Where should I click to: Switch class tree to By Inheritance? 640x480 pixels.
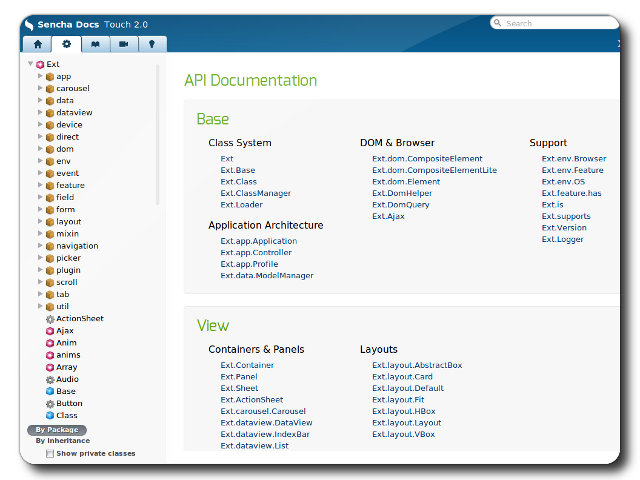(63, 441)
